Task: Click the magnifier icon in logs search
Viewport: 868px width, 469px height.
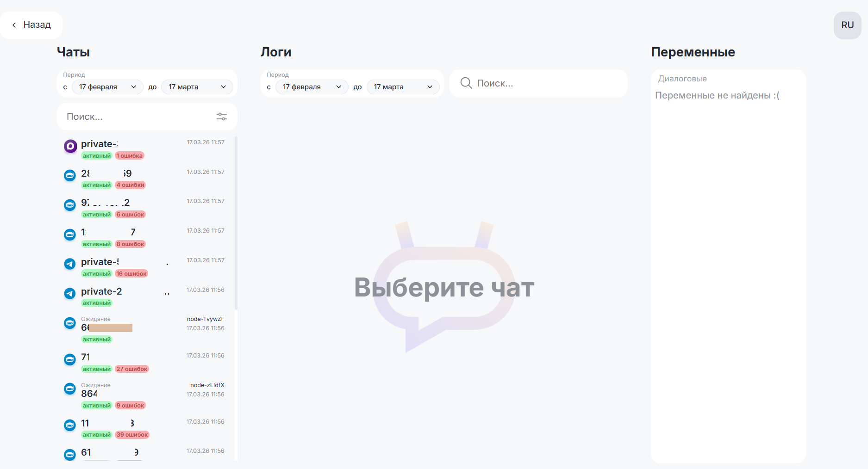Action: click(466, 83)
